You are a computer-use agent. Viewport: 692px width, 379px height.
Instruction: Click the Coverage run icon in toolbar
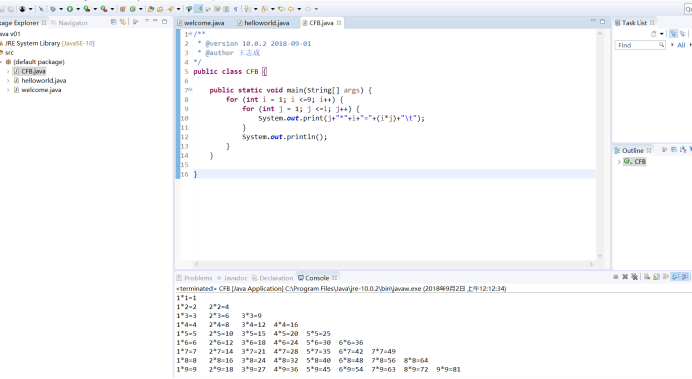[87, 9]
